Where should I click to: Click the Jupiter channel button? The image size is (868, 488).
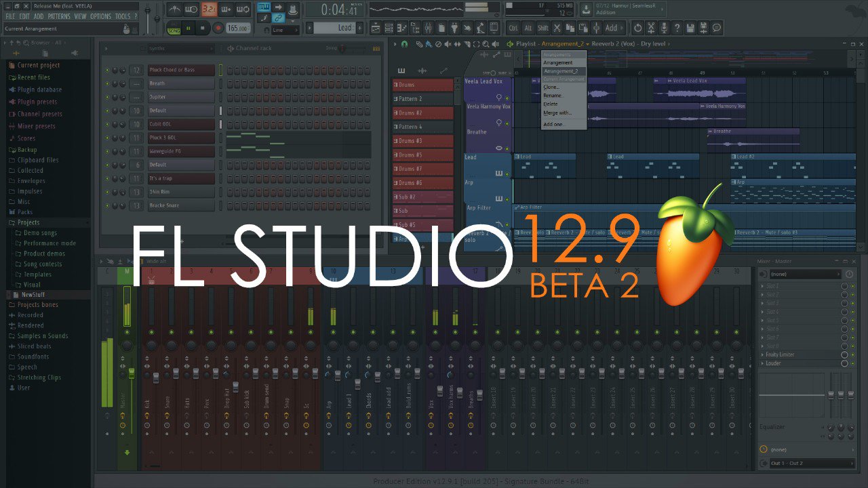[x=181, y=97]
